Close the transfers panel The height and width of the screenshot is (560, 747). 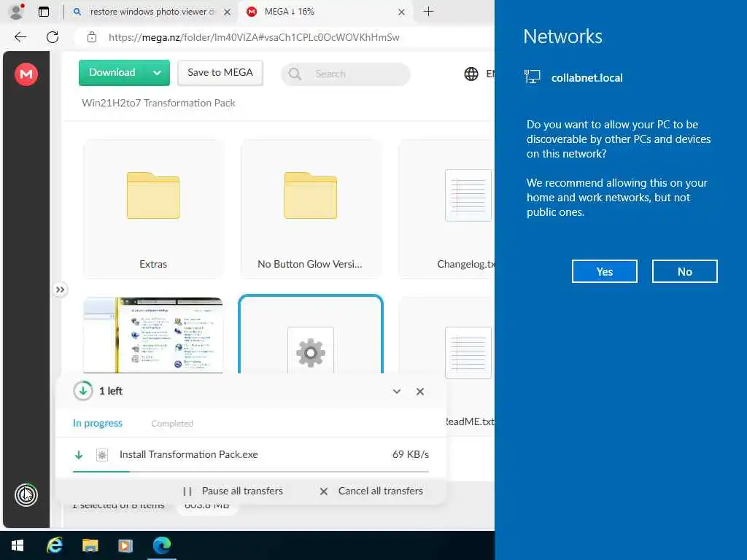(419, 392)
